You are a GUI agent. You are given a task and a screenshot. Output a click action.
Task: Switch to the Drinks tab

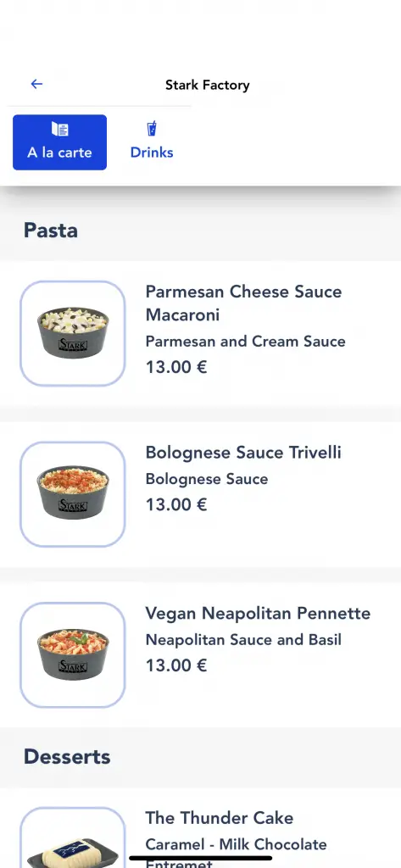[152, 142]
